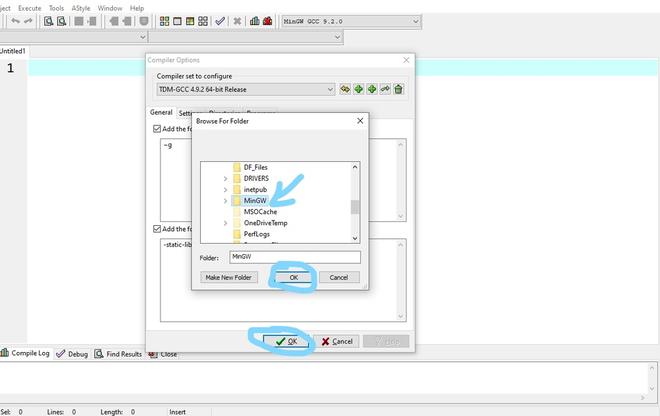Click the PerfLogs folder icon
This screenshot has width=660, height=416.
[x=237, y=234]
